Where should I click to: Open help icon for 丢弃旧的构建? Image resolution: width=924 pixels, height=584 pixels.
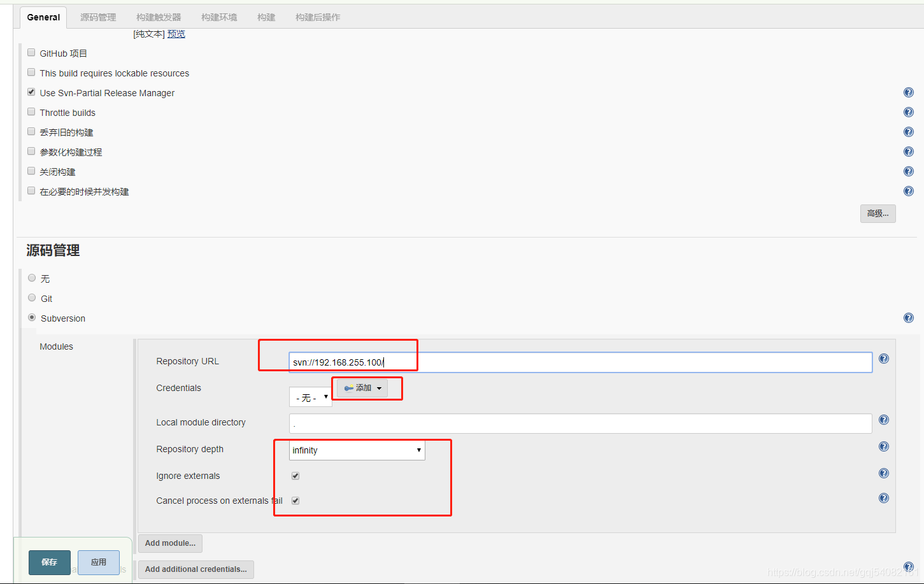coord(909,132)
